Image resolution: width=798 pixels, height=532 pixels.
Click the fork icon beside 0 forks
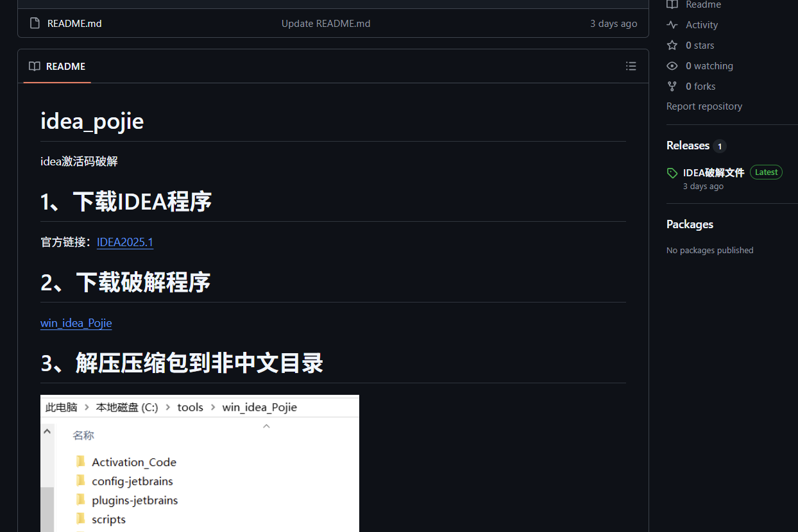672,87
